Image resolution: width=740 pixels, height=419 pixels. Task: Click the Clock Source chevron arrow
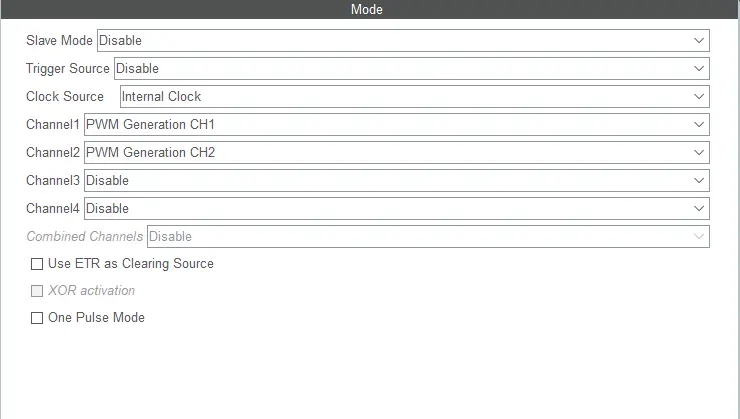[699, 97]
